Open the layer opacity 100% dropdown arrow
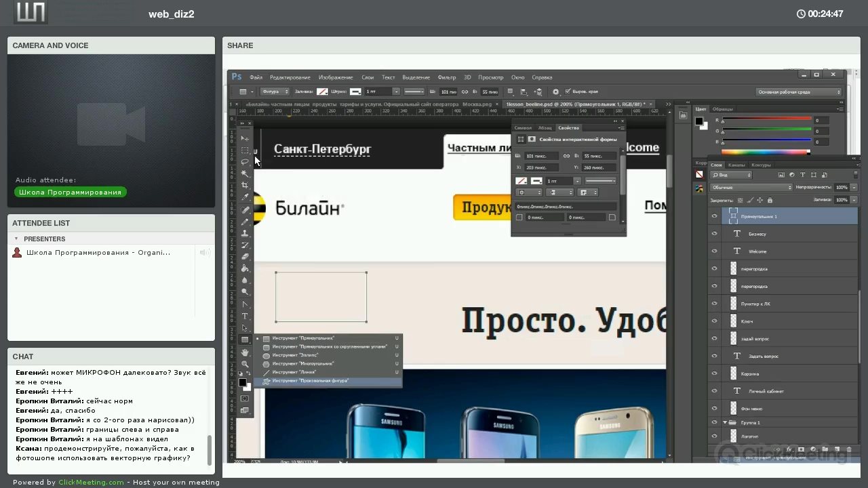The image size is (868, 488). coord(853,187)
